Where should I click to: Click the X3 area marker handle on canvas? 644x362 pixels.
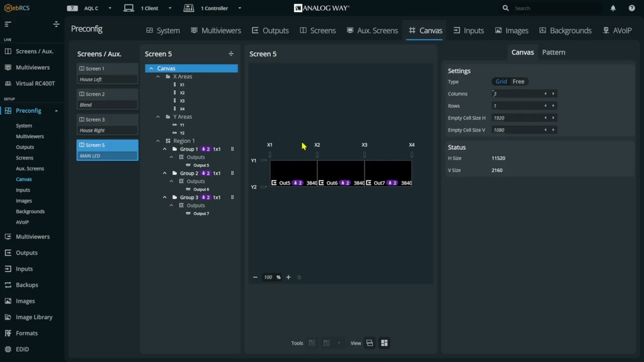point(364,155)
